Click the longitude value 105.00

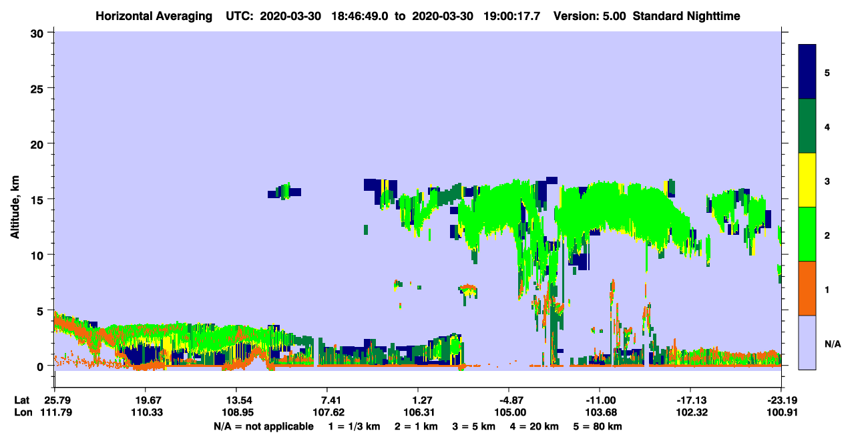[509, 412]
